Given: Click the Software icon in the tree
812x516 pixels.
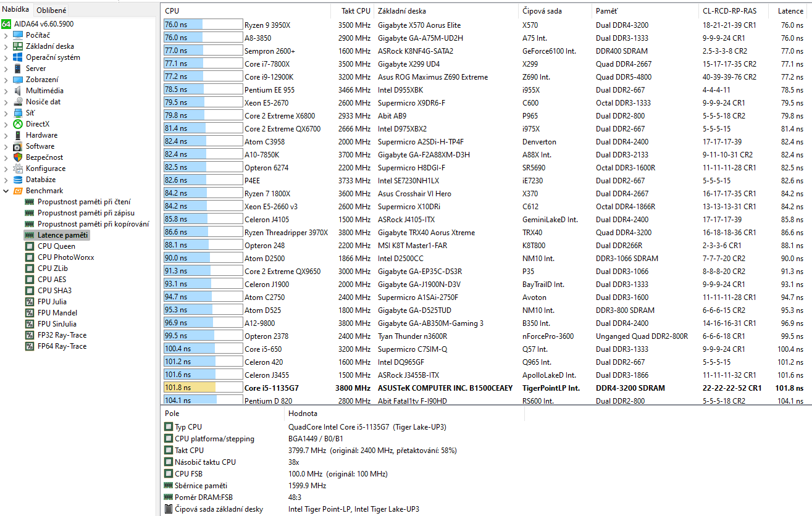Looking at the screenshot, I should click(x=18, y=146).
